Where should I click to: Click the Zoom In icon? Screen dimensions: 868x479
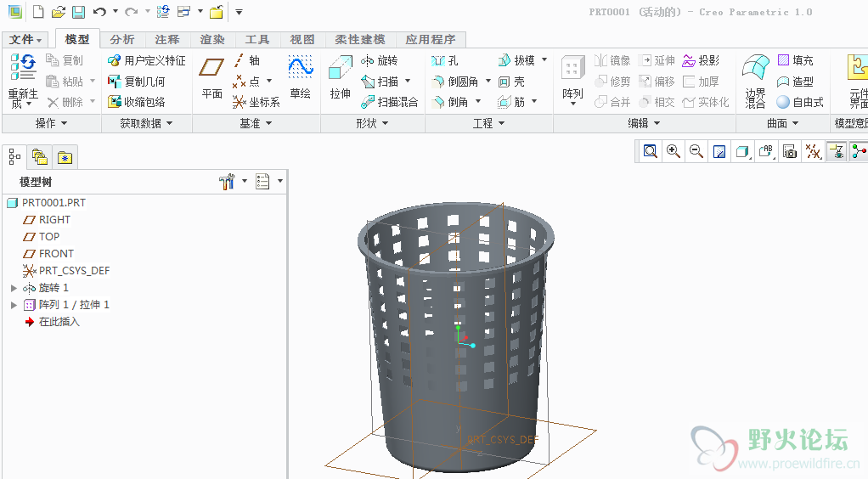(x=674, y=150)
